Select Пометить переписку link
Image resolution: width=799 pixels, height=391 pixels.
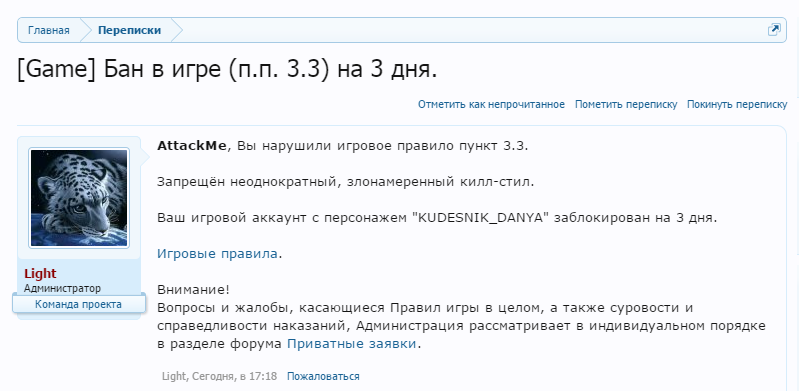pyautogui.click(x=626, y=105)
